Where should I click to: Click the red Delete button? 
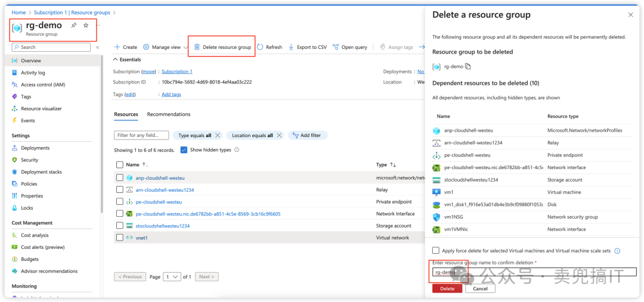point(447,288)
